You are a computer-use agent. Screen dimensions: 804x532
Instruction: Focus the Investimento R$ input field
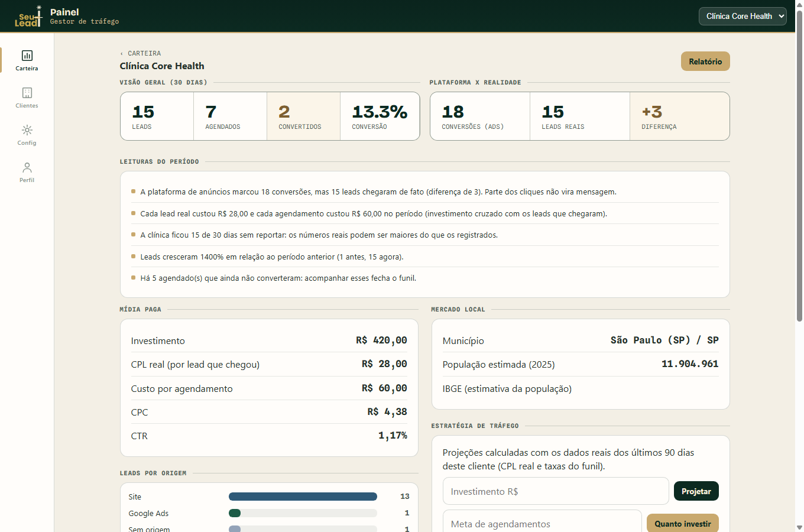[556, 491]
